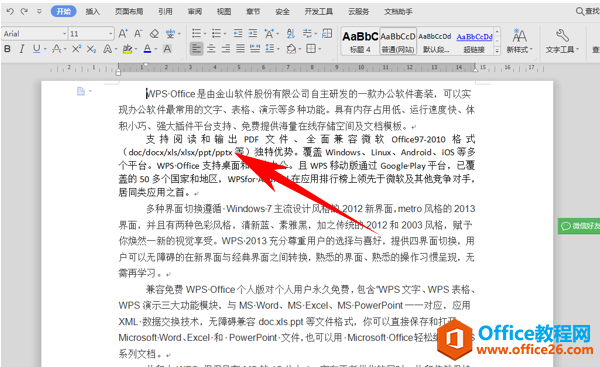Click the Chinese layout A icon

[x=269, y=34]
